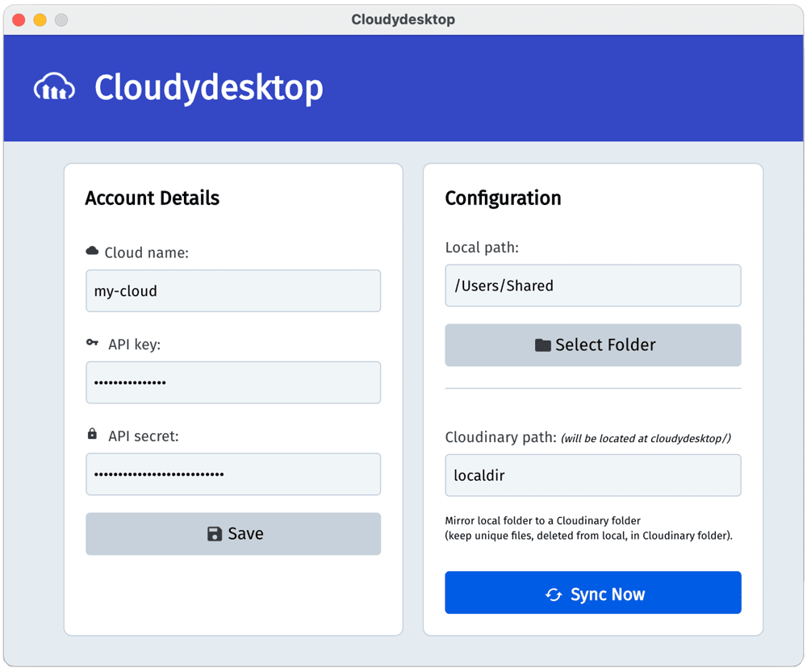The height and width of the screenshot is (672, 807).
Task: Click the 'API key:' label
Action: 134,344
